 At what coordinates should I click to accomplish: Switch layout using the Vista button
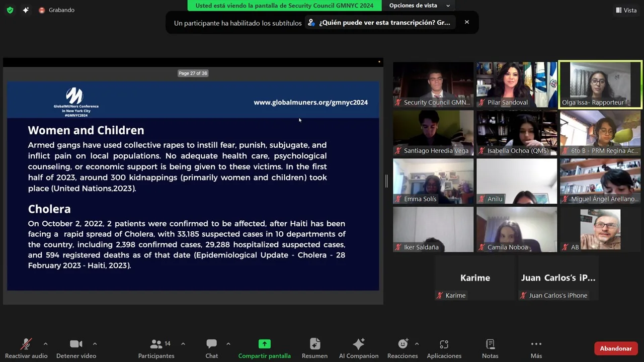626,10
